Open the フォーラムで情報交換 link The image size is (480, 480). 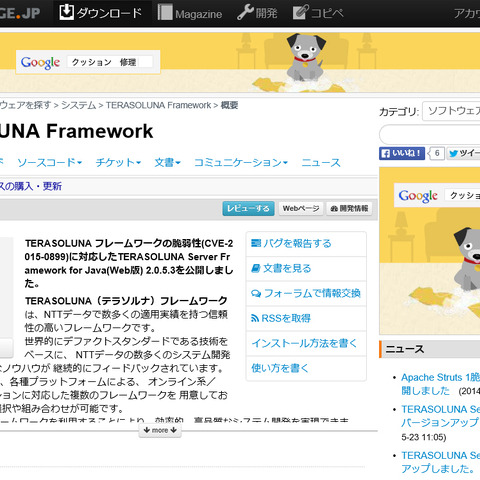tap(312, 293)
